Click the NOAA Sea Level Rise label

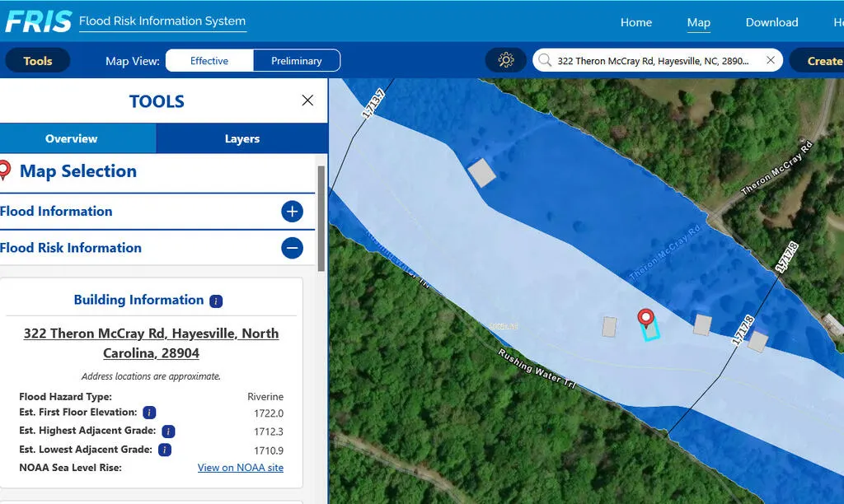point(71,468)
